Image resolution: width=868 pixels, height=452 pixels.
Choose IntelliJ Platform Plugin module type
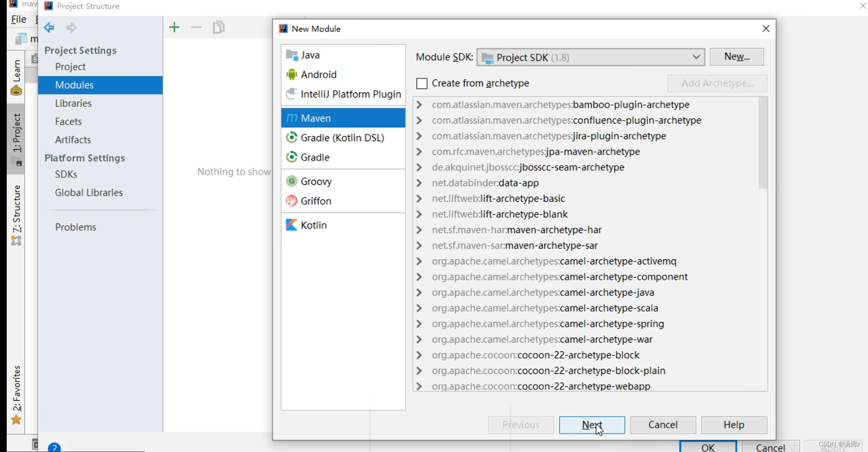[x=343, y=94]
